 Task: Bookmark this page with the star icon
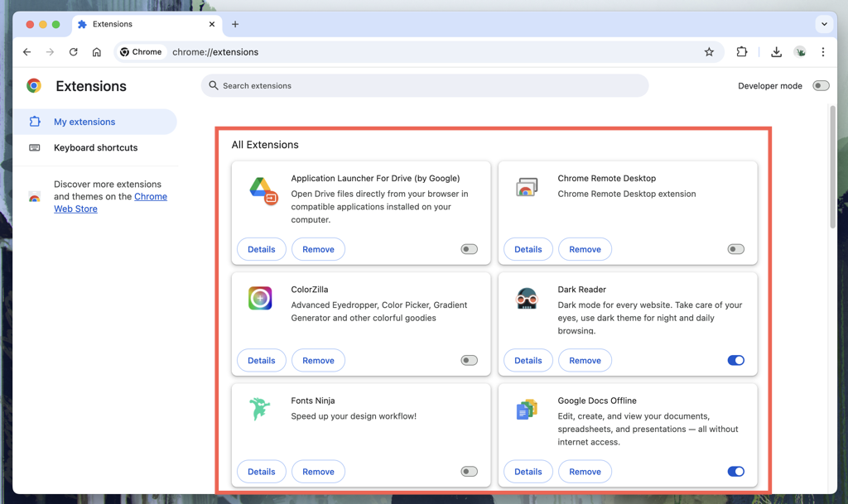pos(709,52)
